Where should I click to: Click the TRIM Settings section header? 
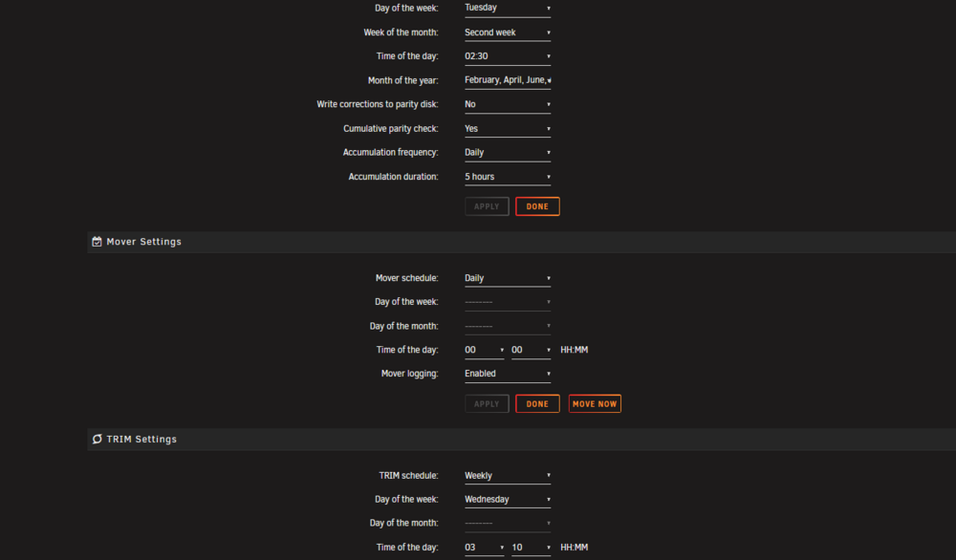click(521, 440)
